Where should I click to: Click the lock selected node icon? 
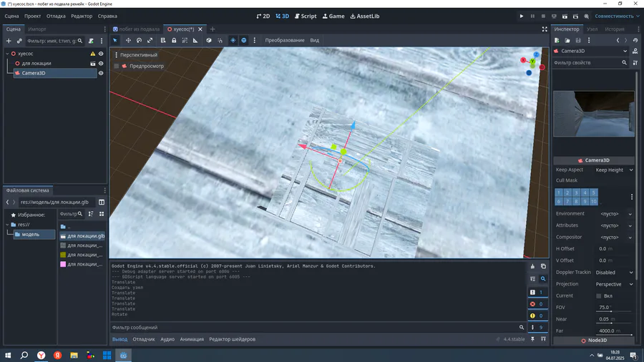click(x=174, y=40)
